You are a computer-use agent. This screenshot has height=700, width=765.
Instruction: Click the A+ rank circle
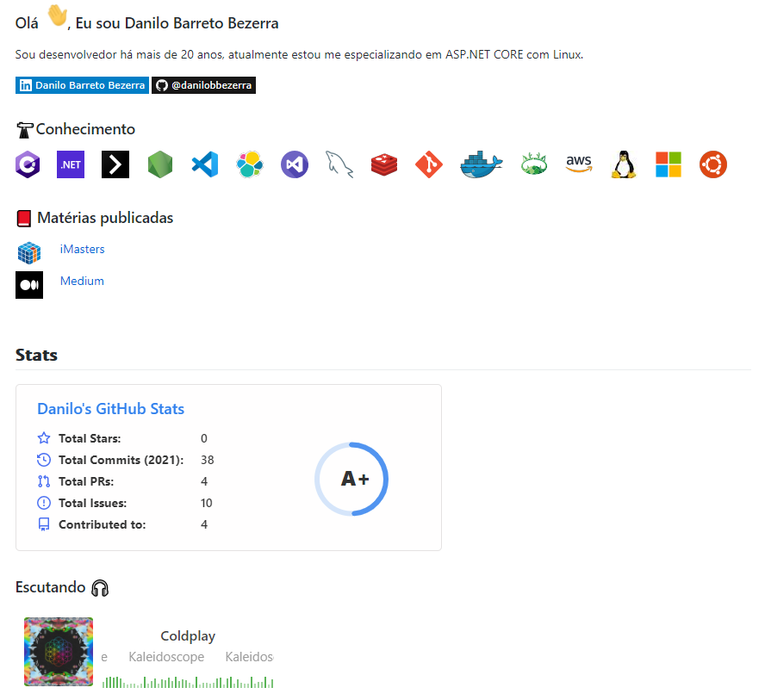[351, 479]
